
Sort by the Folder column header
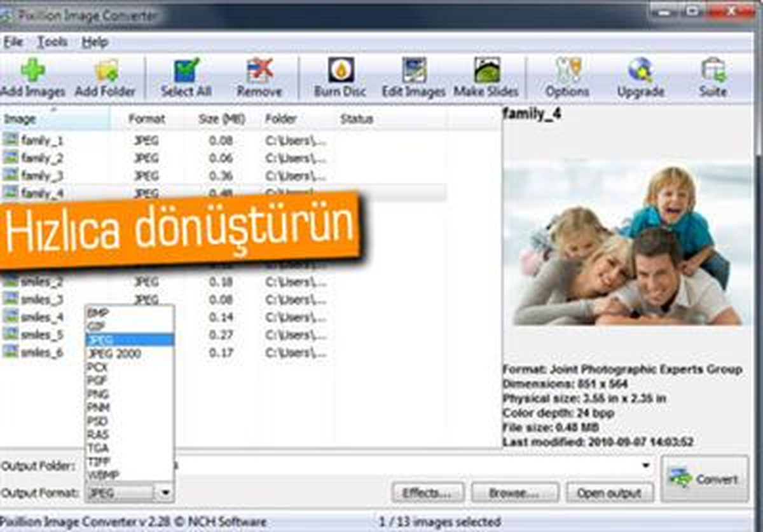tap(296, 119)
